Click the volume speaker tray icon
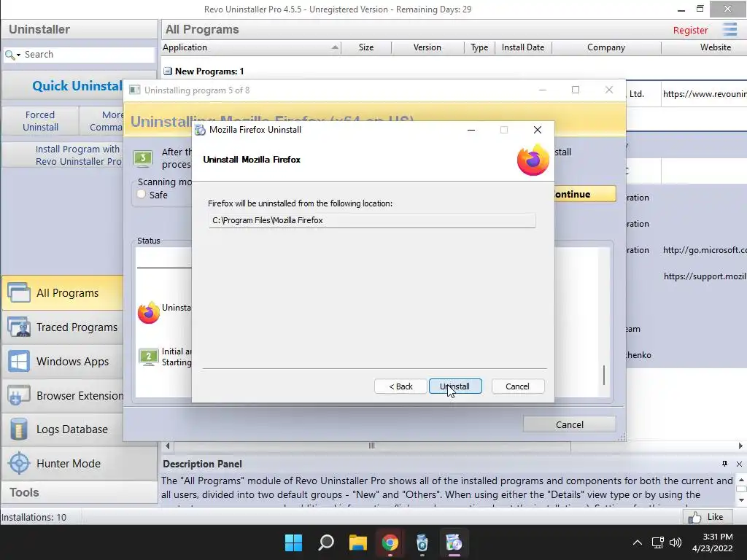Viewport: 747px width, 560px height. pos(675,542)
